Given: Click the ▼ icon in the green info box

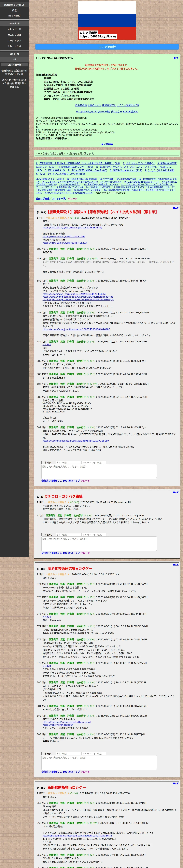Looking at the screenshot, I should [x=177, y=58].
